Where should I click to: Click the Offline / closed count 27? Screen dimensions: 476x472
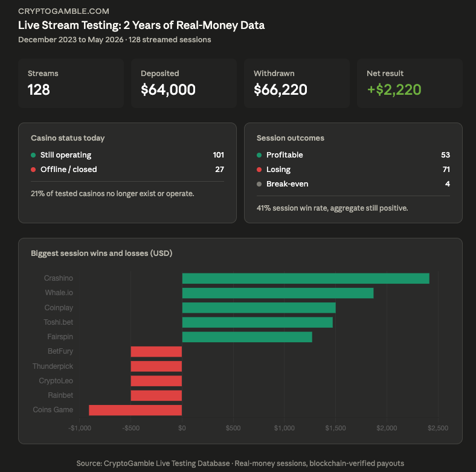click(x=219, y=169)
